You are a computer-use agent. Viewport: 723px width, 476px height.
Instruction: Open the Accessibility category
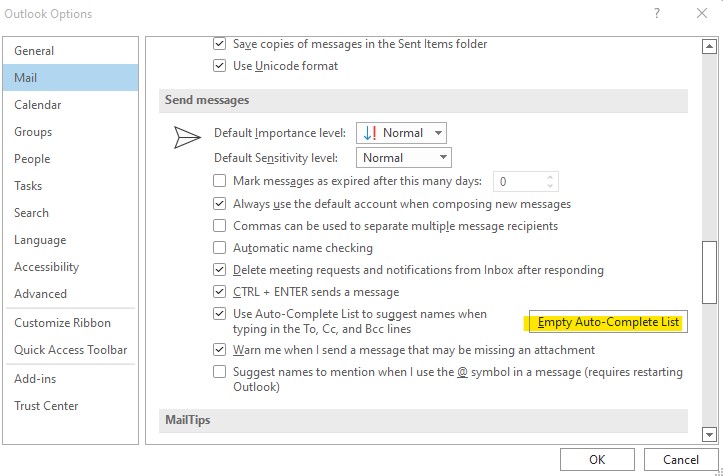[x=70, y=267]
